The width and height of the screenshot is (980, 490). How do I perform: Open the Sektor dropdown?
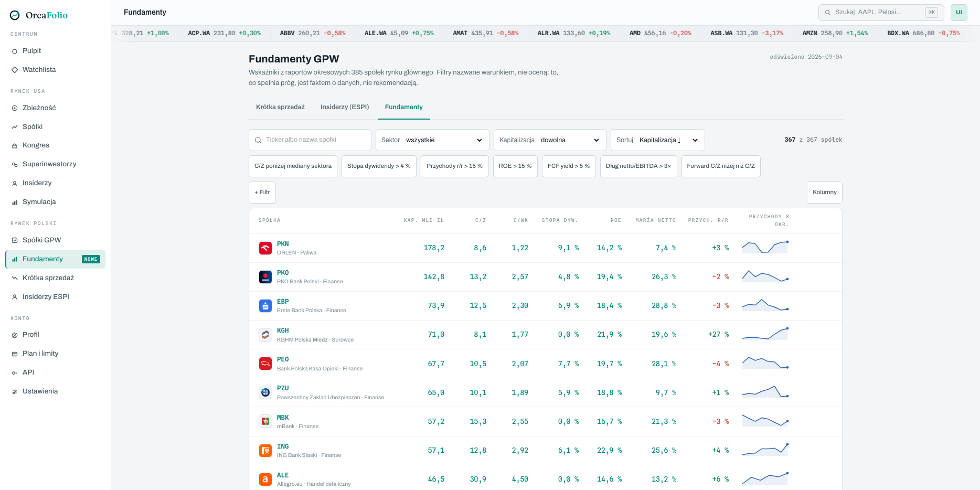[432, 140]
